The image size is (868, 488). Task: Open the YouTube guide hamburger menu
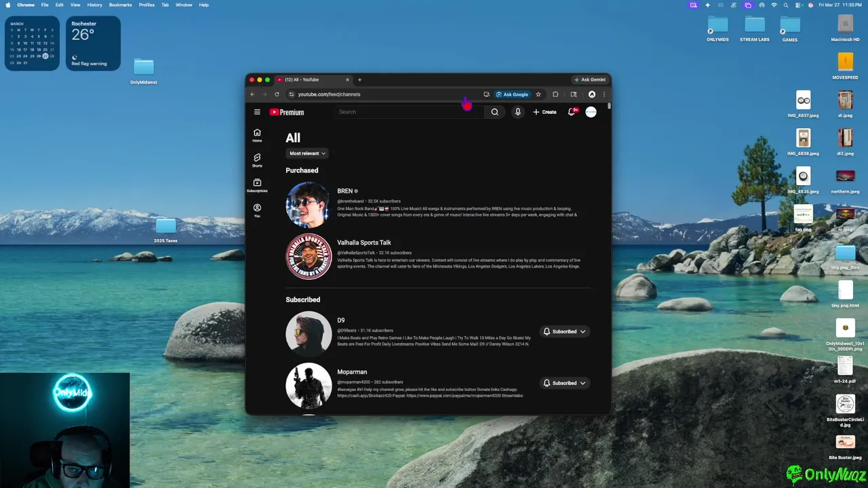pos(257,112)
